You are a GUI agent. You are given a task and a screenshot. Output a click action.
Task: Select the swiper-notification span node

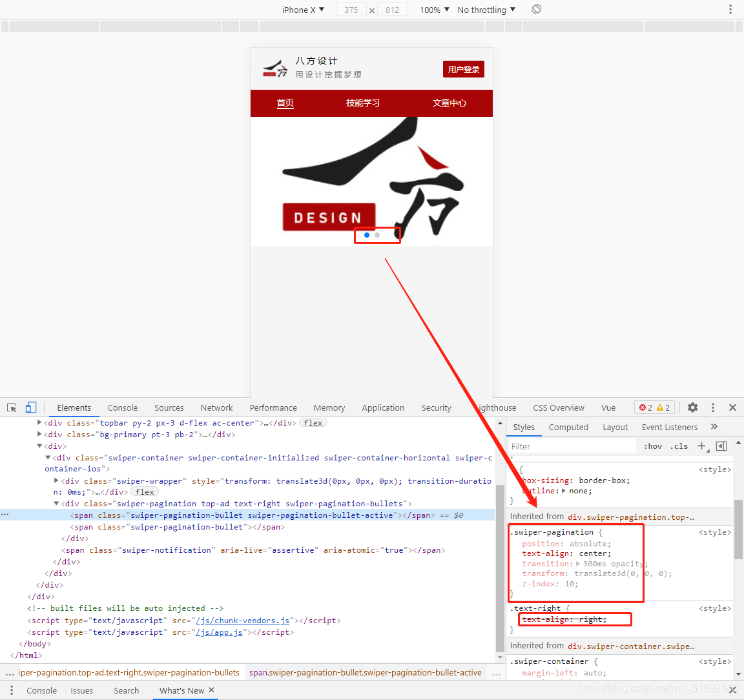tap(253, 550)
